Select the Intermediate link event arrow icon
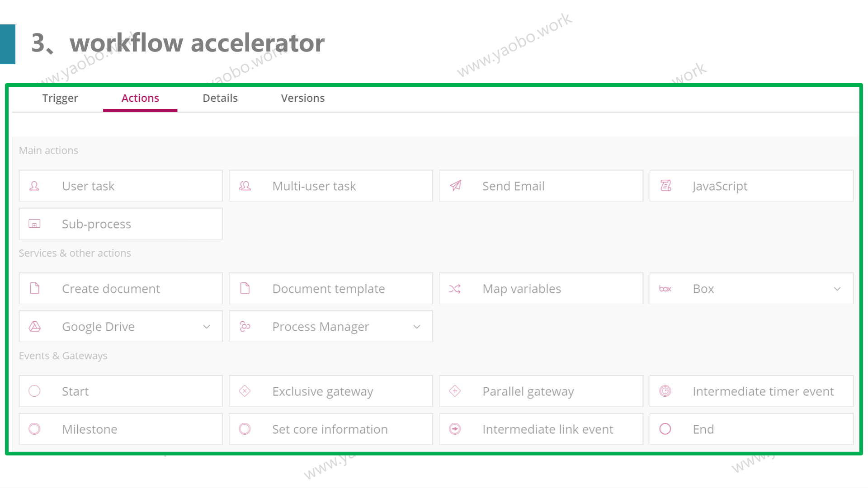The height and width of the screenshot is (488, 868). [x=455, y=429]
